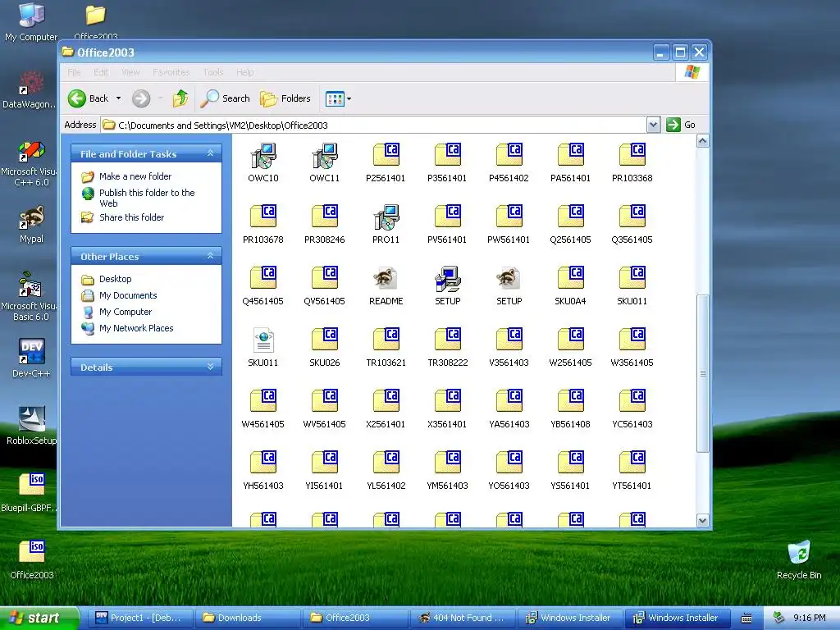This screenshot has height=630, width=840.
Task: Select Dev-C++ desktop shortcut
Action: [31, 358]
